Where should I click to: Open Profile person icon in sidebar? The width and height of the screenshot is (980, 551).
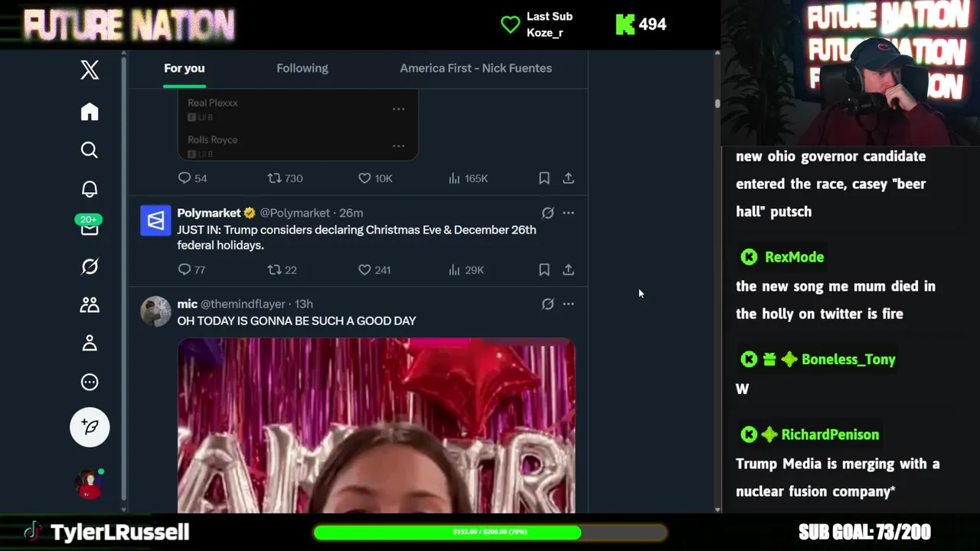pos(90,343)
